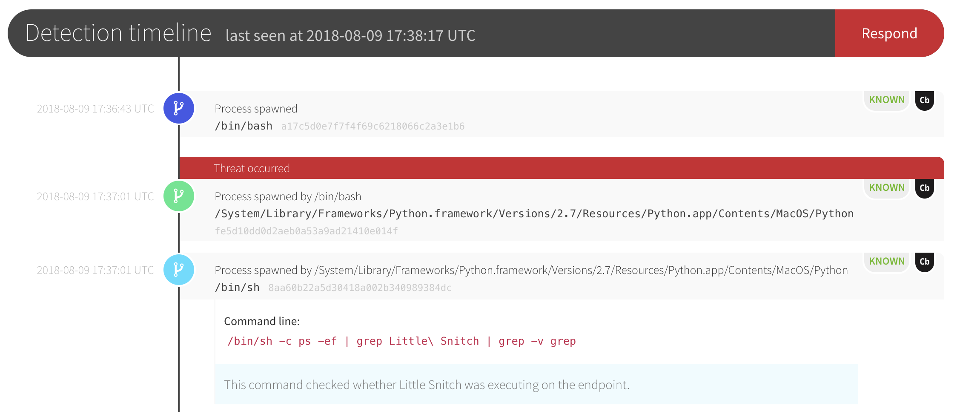
Task: Click the KNOWN tag on the Python event
Action: click(886, 188)
